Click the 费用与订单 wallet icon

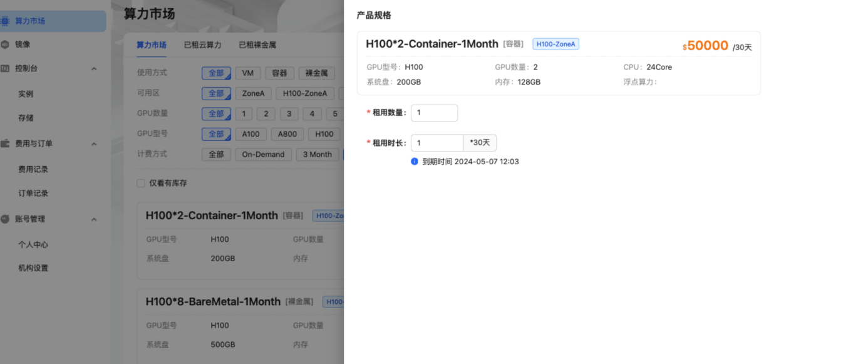point(5,143)
